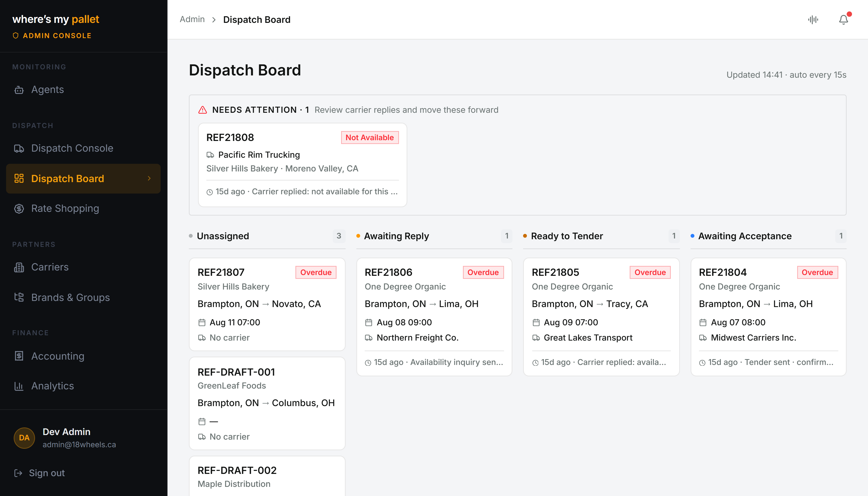
Task: Click the Sign out arrow icon
Action: coord(18,473)
